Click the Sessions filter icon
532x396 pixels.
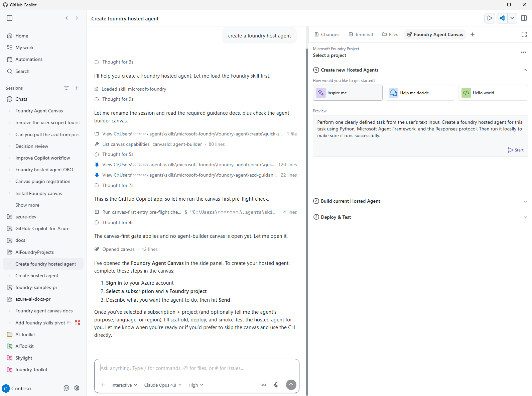(66, 88)
